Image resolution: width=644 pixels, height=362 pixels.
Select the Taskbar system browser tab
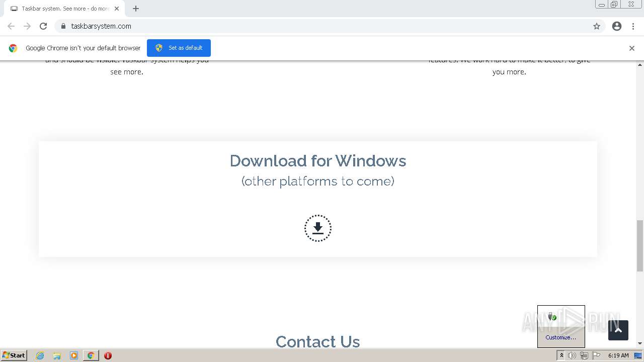(x=64, y=9)
